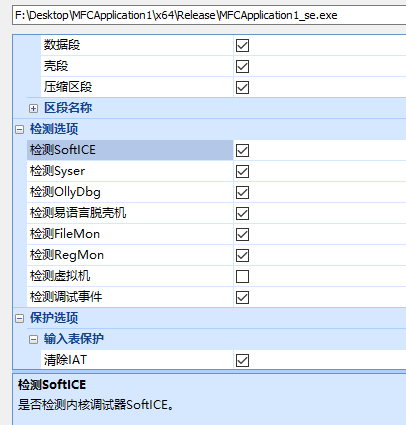406x425 pixels.
Task: Collapse the 输入表保护 subsection
Action: coord(33,339)
